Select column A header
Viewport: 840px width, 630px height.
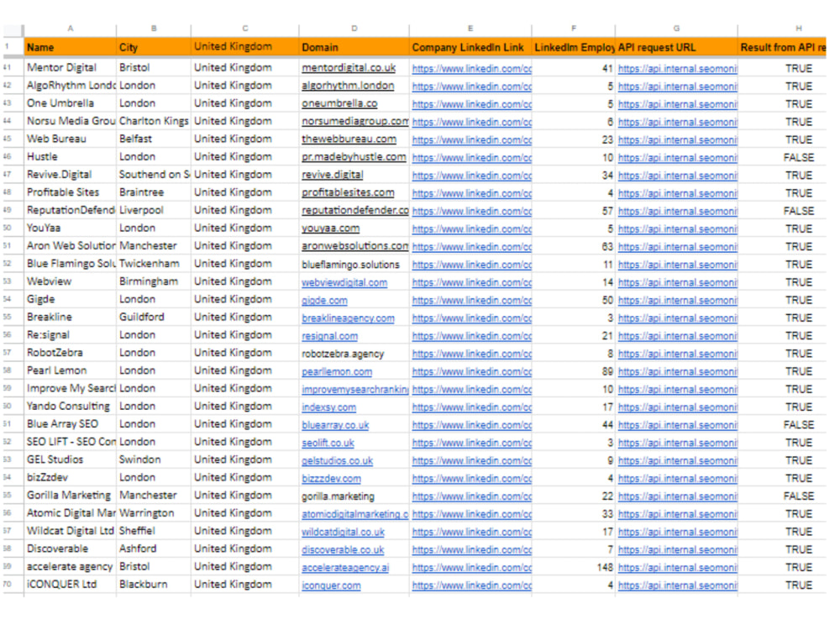tap(71, 29)
